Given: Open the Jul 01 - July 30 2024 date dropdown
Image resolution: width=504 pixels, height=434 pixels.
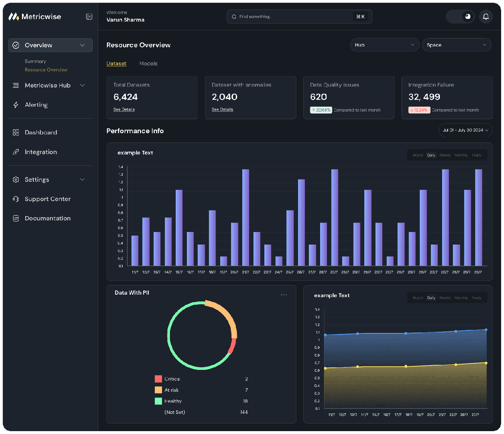Looking at the screenshot, I should click(465, 130).
